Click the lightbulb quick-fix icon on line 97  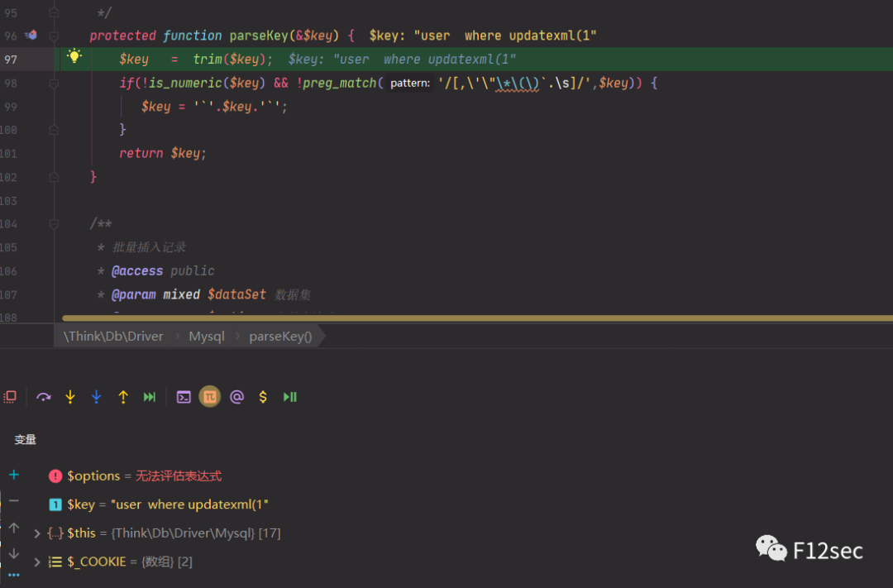pos(74,56)
